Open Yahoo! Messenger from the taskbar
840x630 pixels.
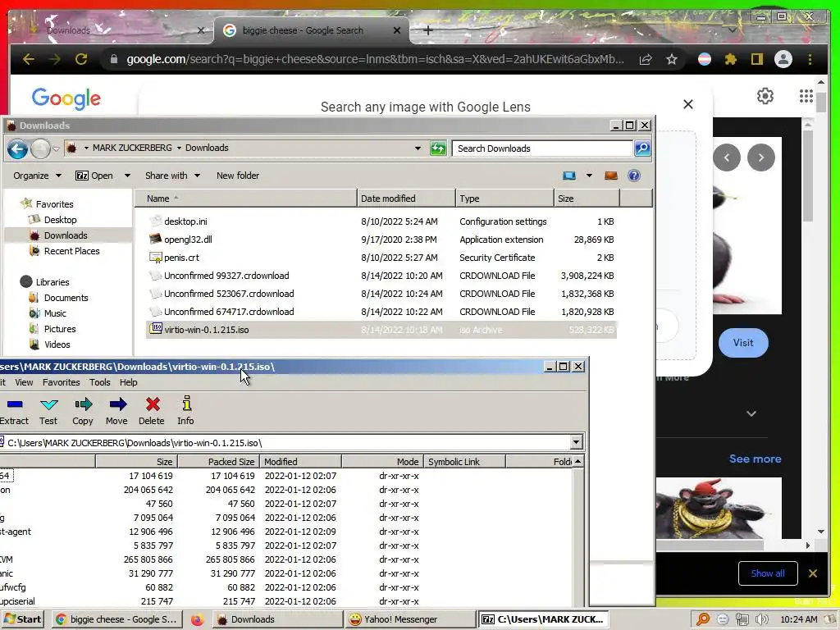coord(410,619)
